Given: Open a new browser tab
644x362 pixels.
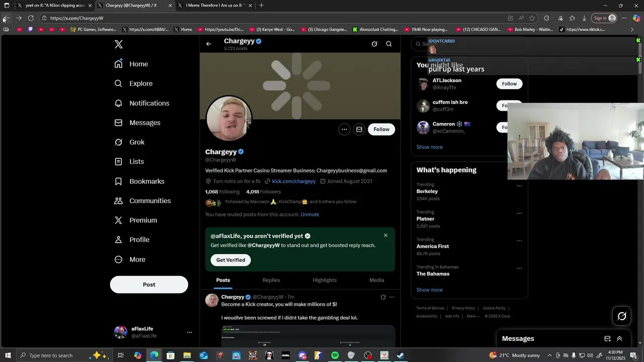Looking at the screenshot, I should click(261, 6).
